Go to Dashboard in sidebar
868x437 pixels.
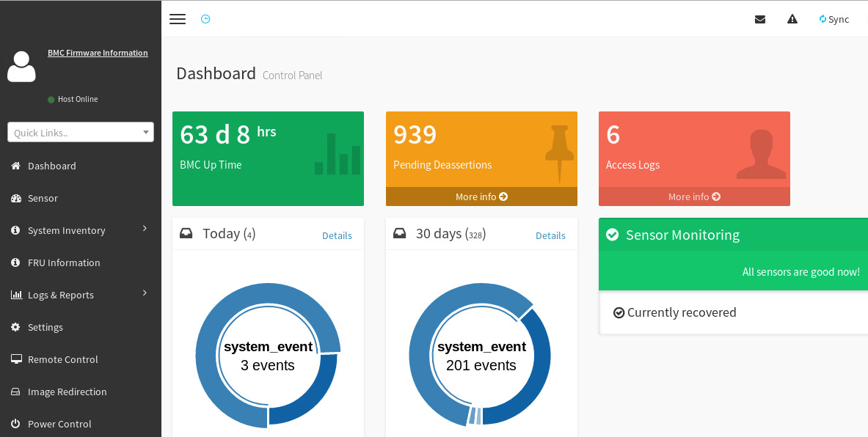[x=51, y=166]
